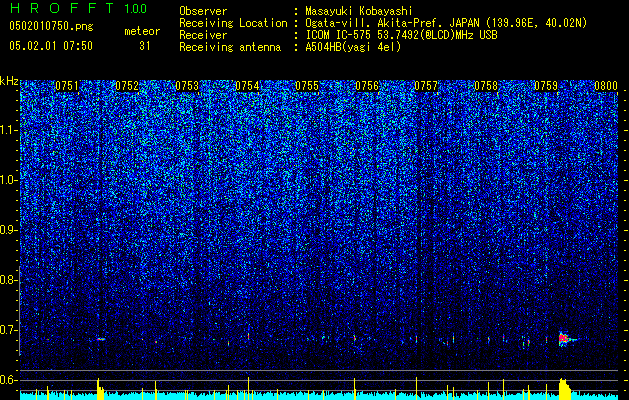The width and height of the screenshot is (629, 400).
Task: Click the date stamp 05.02.01 07:50
Action: [51, 46]
